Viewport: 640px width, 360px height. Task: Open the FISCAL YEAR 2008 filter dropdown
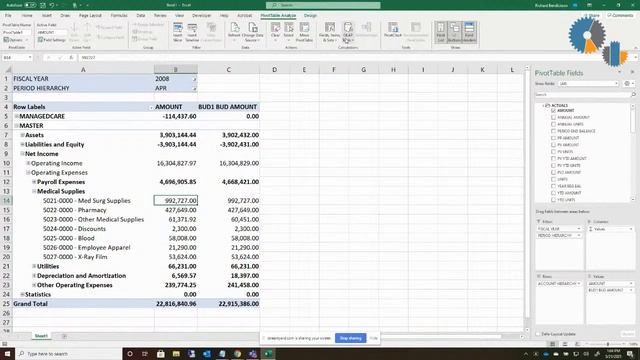tap(194, 79)
